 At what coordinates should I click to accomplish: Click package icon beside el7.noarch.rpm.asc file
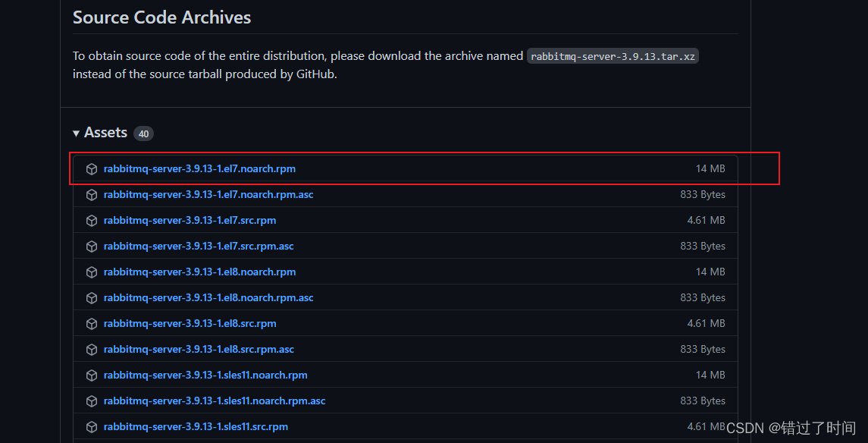pyautogui.click(x=92, y=195)
